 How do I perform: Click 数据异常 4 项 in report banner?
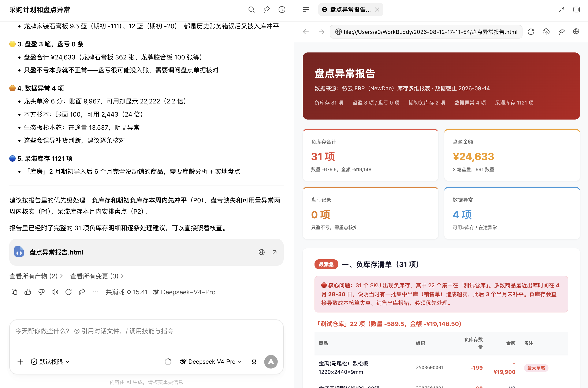[470, 103]
